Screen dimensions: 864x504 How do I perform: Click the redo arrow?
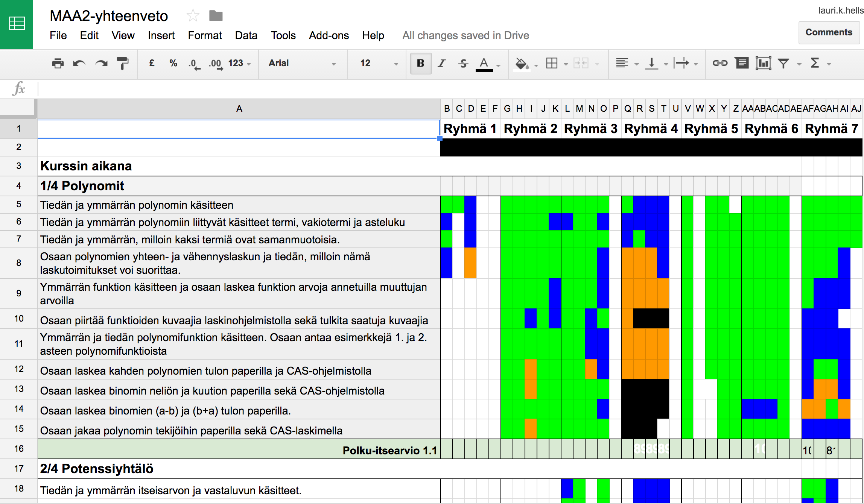tap(101, 63)
